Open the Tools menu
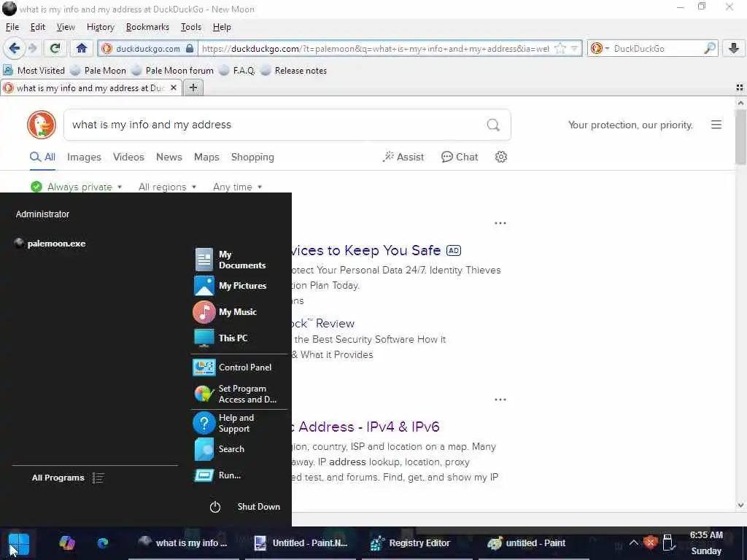This screenshot has width=747, height=560. [x=191, y=27]
